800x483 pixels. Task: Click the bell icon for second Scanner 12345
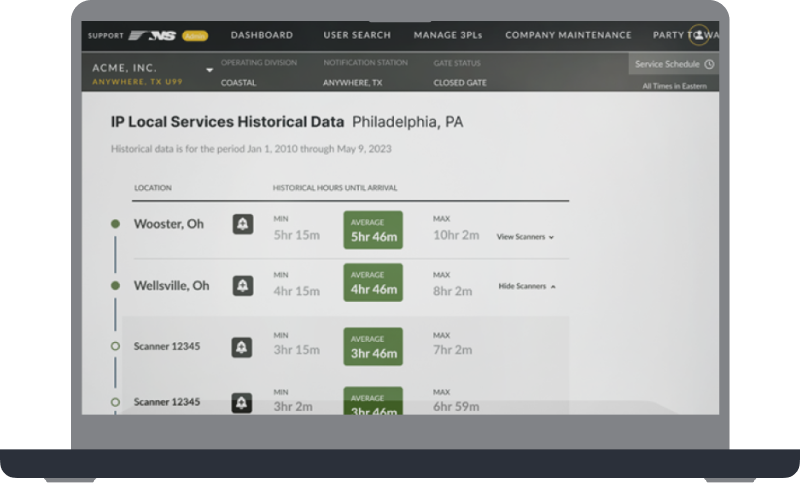pos(242,402)
